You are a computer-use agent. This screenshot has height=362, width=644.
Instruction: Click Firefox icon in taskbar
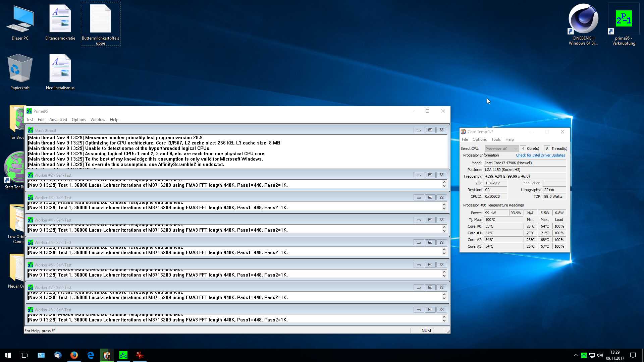74,355
